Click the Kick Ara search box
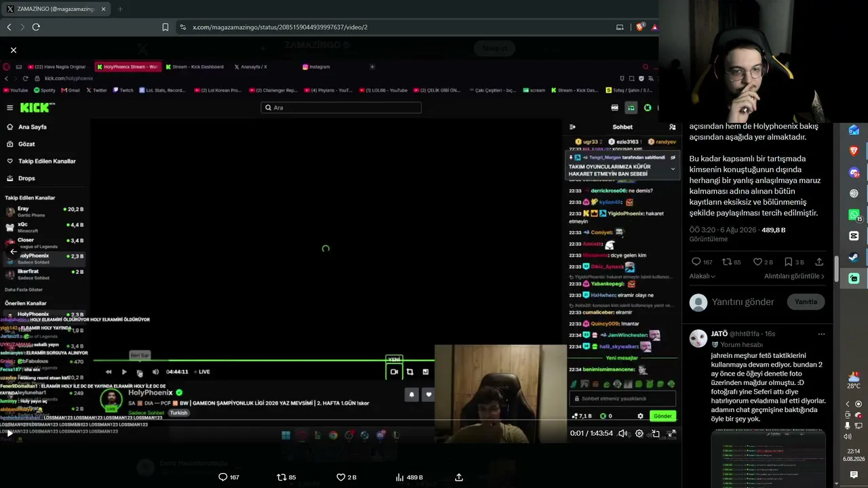868x488 pixels. click(341, 107)
